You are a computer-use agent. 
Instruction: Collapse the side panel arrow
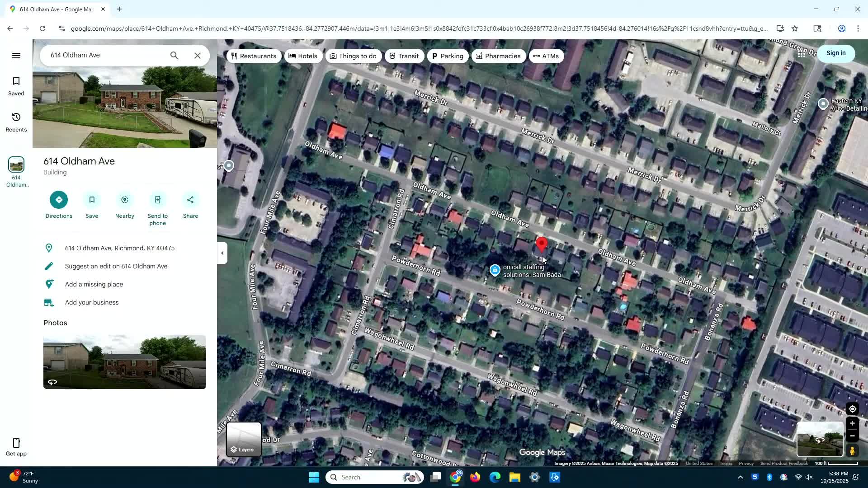(222, 253)
